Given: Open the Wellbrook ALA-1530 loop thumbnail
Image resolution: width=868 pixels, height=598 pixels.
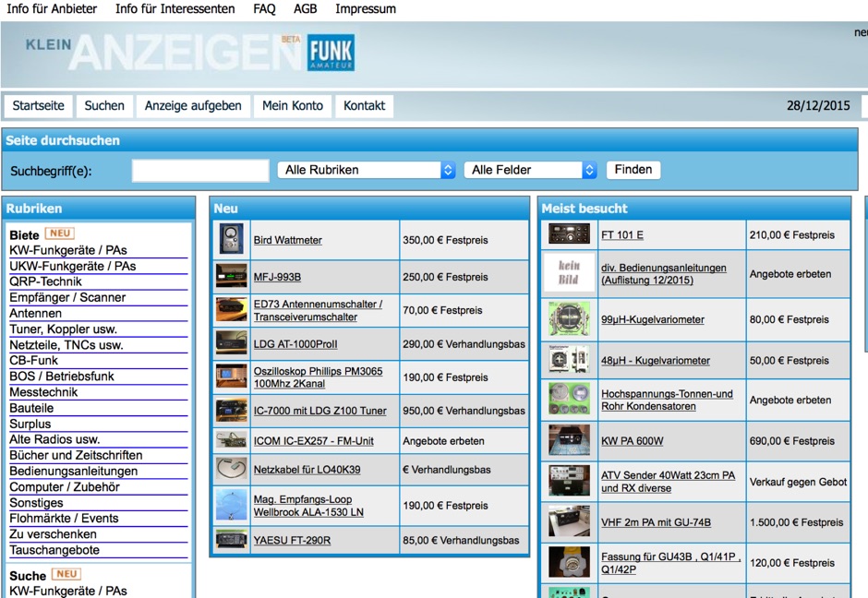Looking at the screenshot, I should pos(232,505).
